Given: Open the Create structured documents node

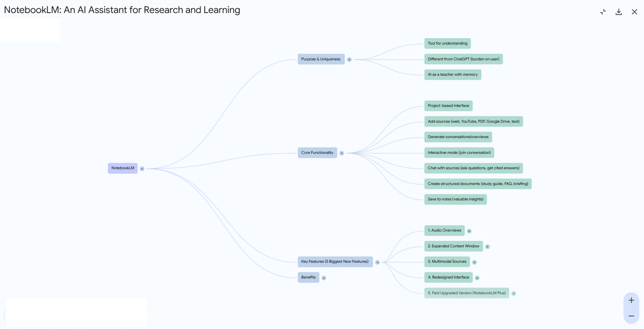Looking at the screenshot, I should (x=478, y=184).
